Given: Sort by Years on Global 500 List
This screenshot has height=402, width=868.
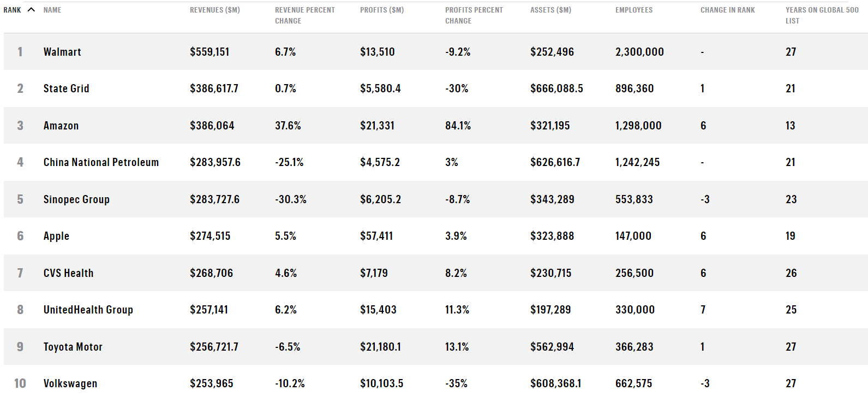Looking at the screenshot, I should click(x=822, y=15).
